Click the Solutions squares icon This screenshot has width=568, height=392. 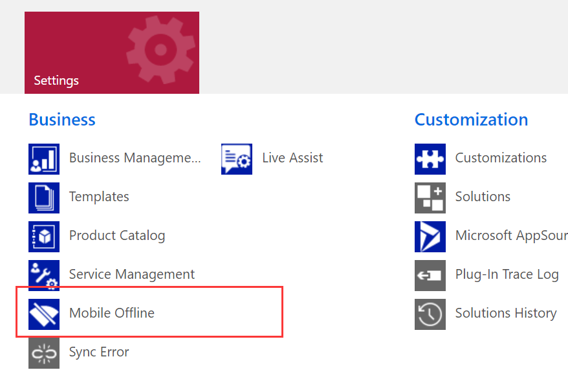[430, 198]
